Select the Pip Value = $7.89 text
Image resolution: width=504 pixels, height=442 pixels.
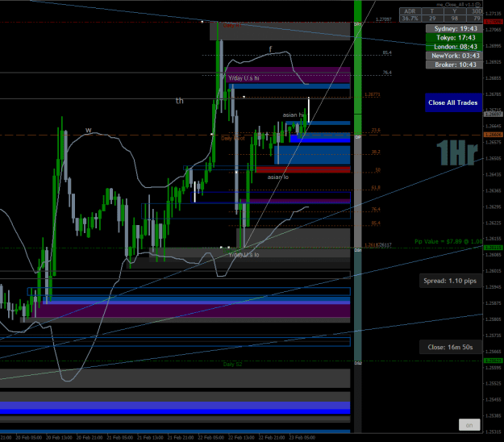(448, 241)
